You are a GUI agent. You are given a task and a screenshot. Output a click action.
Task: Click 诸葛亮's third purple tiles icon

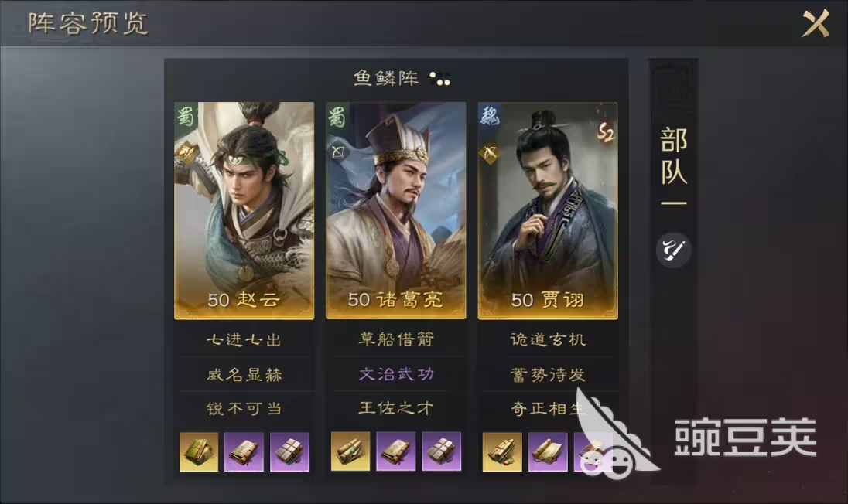(441, 451)
